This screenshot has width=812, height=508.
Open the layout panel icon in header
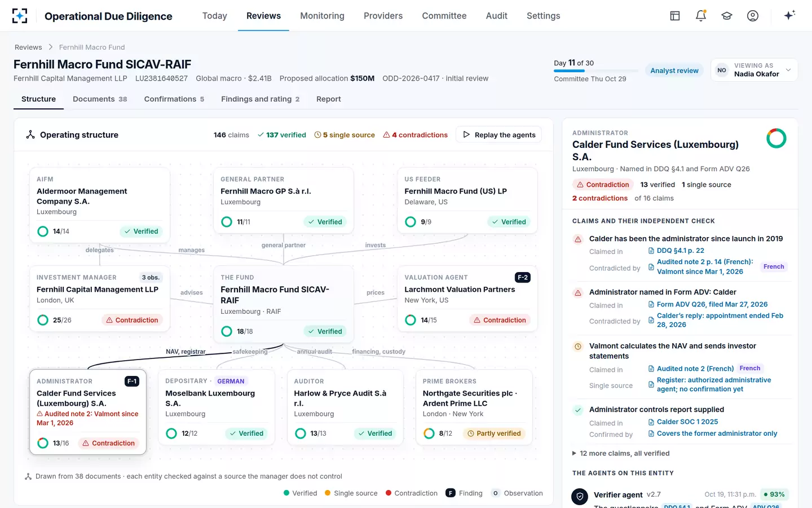675,16
